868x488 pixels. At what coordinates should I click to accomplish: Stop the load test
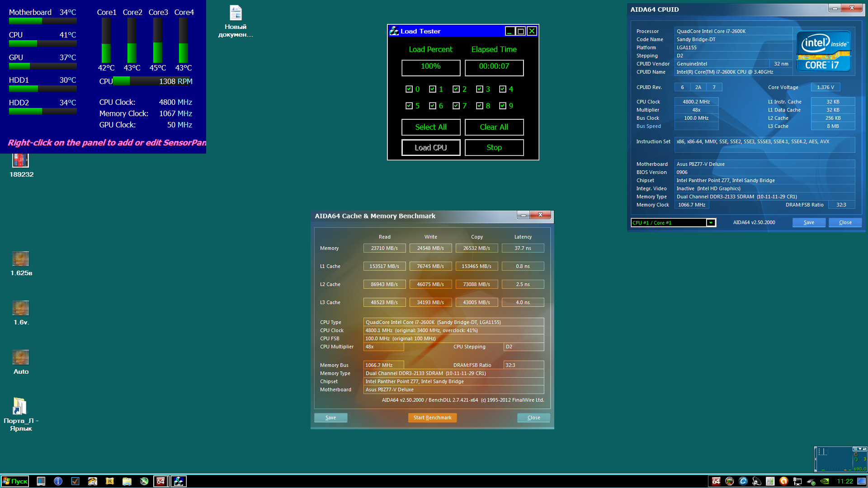[494, 147]
